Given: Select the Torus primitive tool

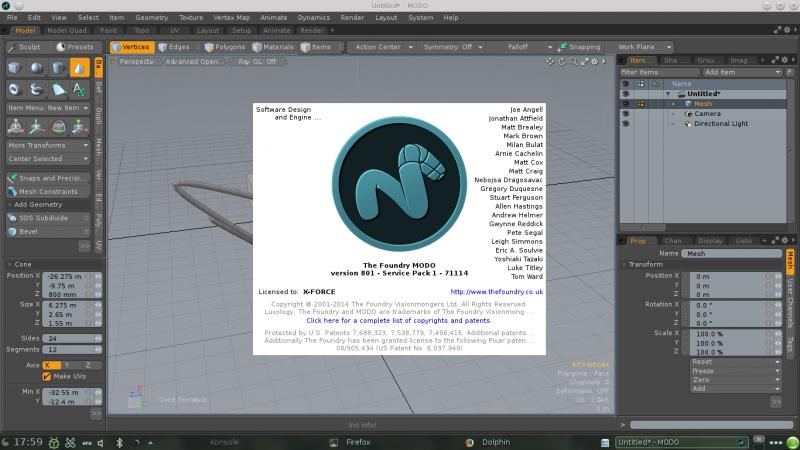Looking at the screenshot, I should click(15, 89).
